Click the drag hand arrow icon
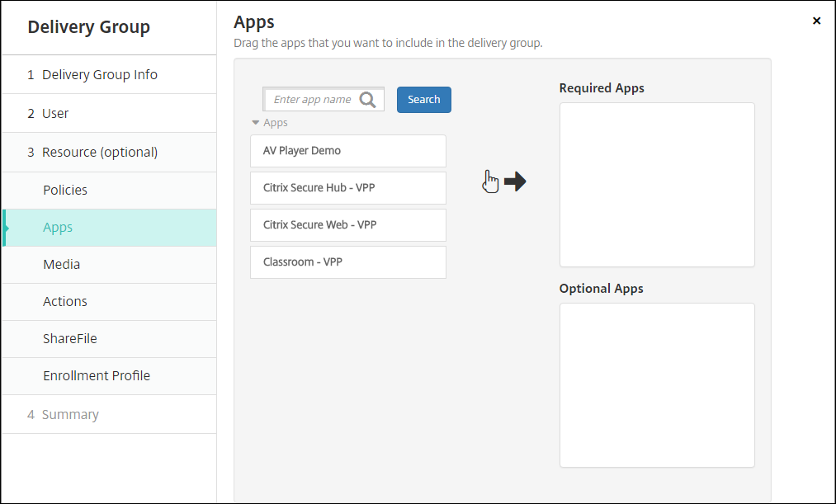Image resolution: width=836 pixels, height=504 pixels. pyautogui.click(x=504, y=181)
